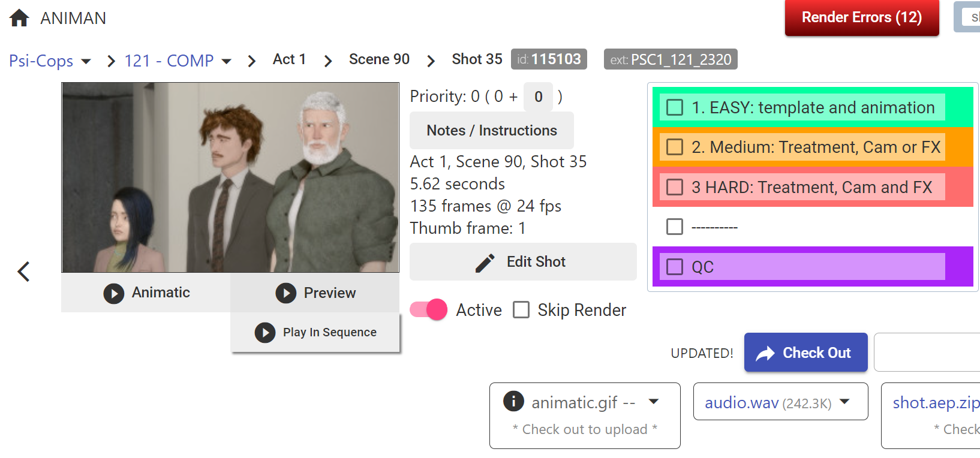Navigate to Act 1 breadcrumb
980x458 pixels.
(x=289, y=59)
